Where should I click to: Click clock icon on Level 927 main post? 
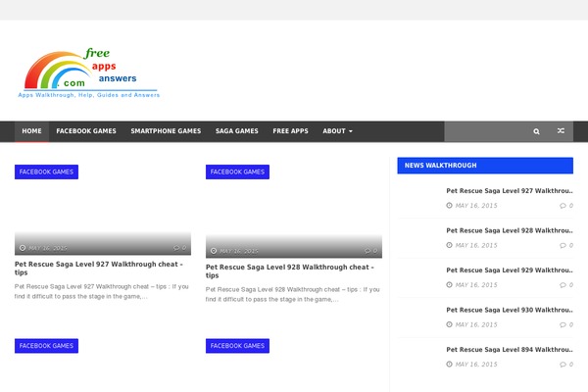tap(23, 248)
